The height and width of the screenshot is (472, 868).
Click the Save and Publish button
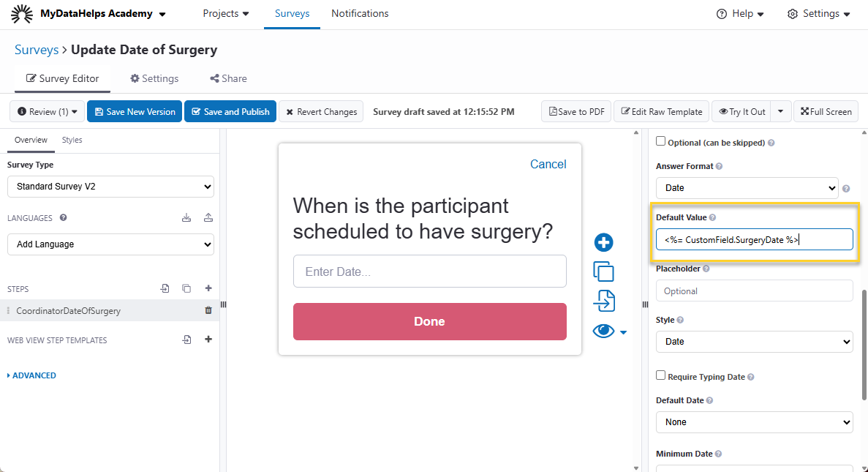tap(230, 112)
